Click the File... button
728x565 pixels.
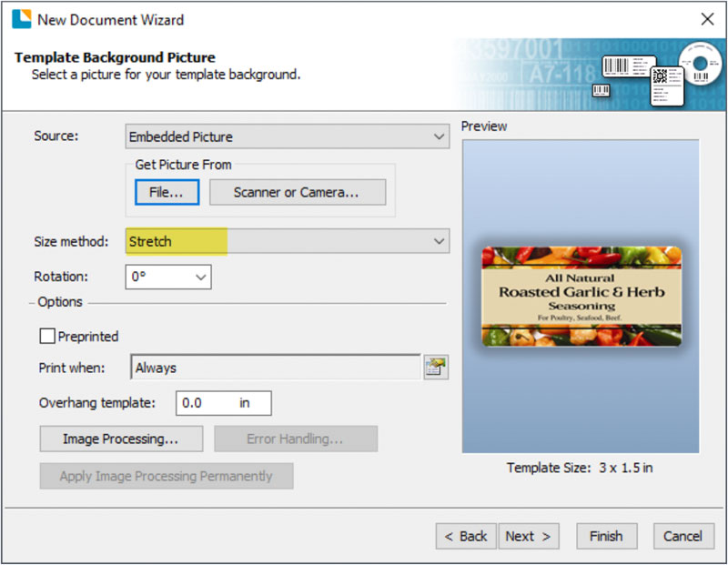(167, 192)
